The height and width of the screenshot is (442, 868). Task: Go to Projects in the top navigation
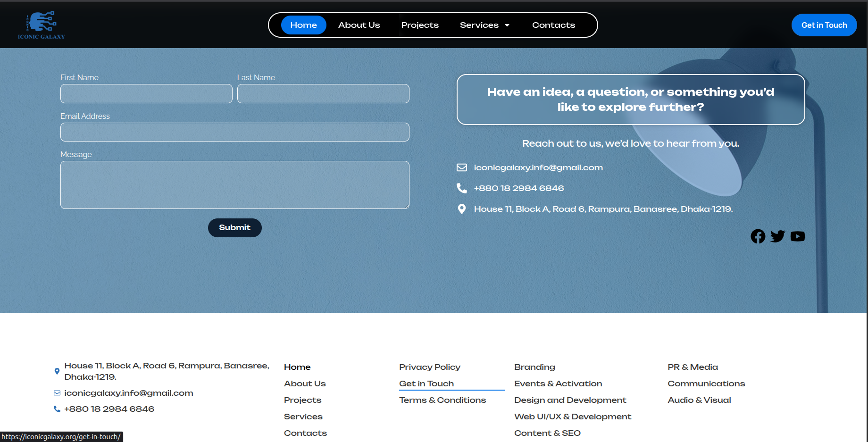click(x=420, y=25)
